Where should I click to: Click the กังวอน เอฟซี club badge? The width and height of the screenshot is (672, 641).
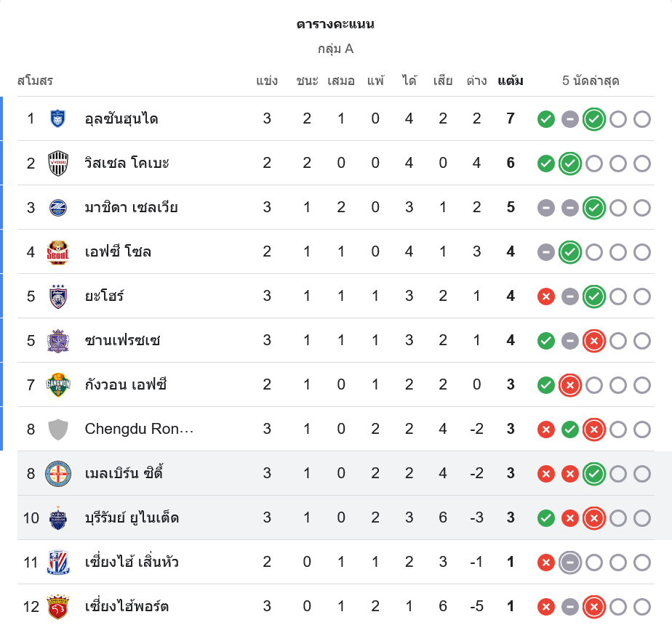pyautogui.click(x=58, y=384)
